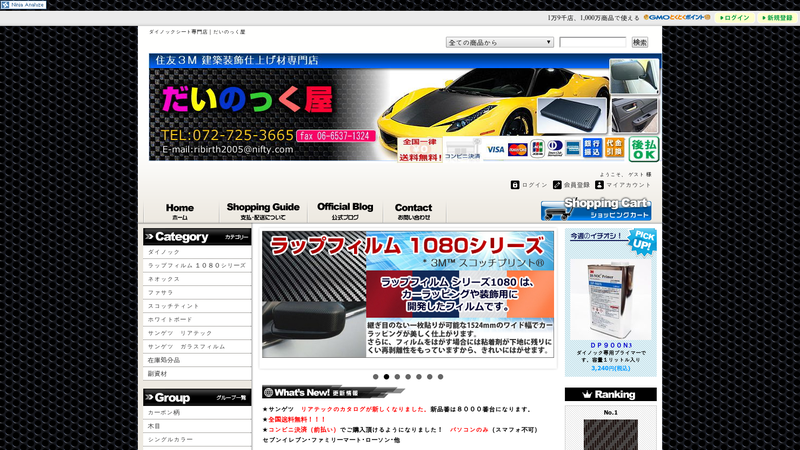800x450 pixels.
Task: Click the carbon sheet thumbnail in banner
Action: pos(572,116)
